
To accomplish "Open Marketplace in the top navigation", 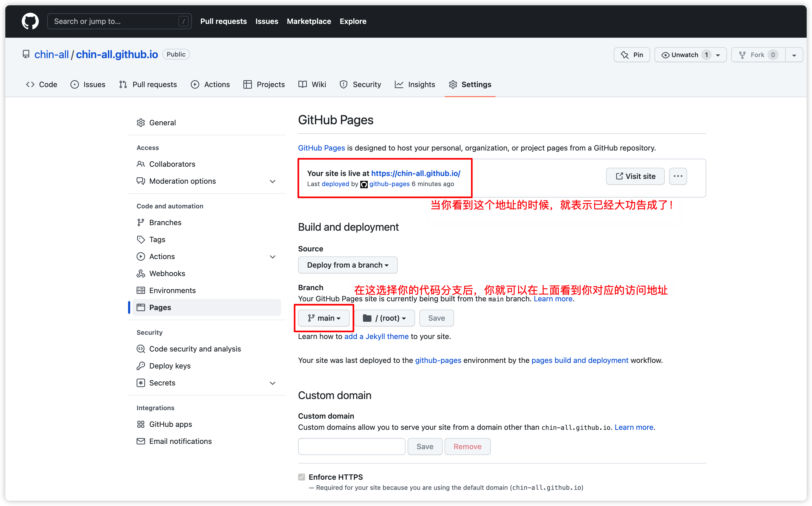I will (309, 22).
